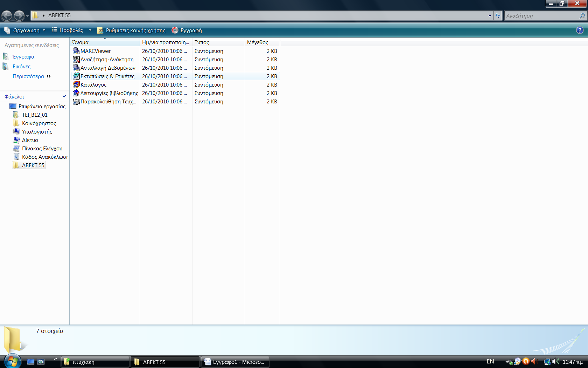Click the volume speaker tray icon
Screen dimensions: 588x368
pos(556,361)
